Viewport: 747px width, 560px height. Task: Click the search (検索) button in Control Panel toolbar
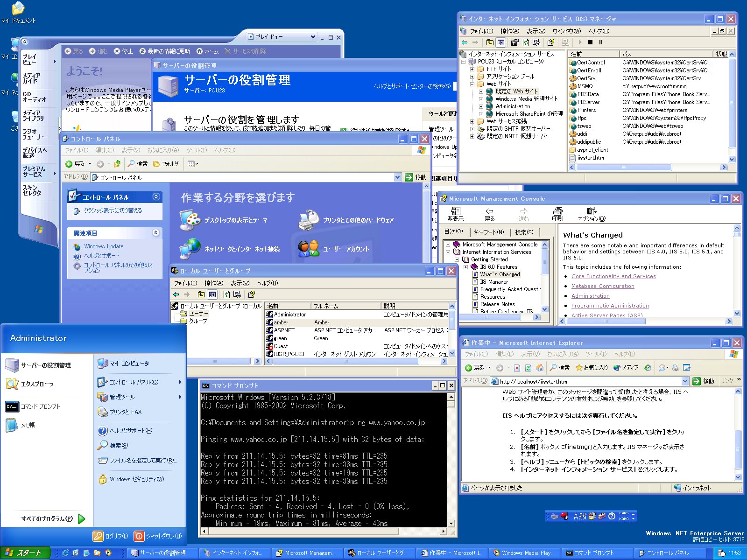click(x=138, y=164)
